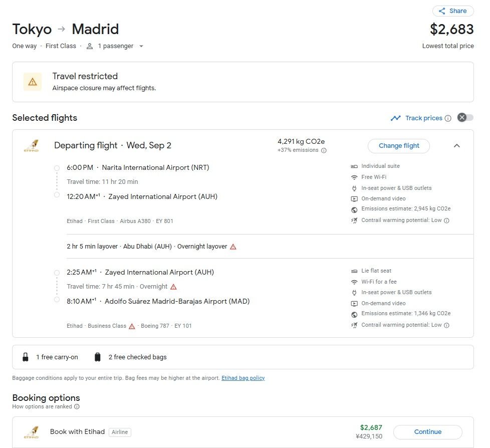Toggle the Track prices switch

[465, 118]
